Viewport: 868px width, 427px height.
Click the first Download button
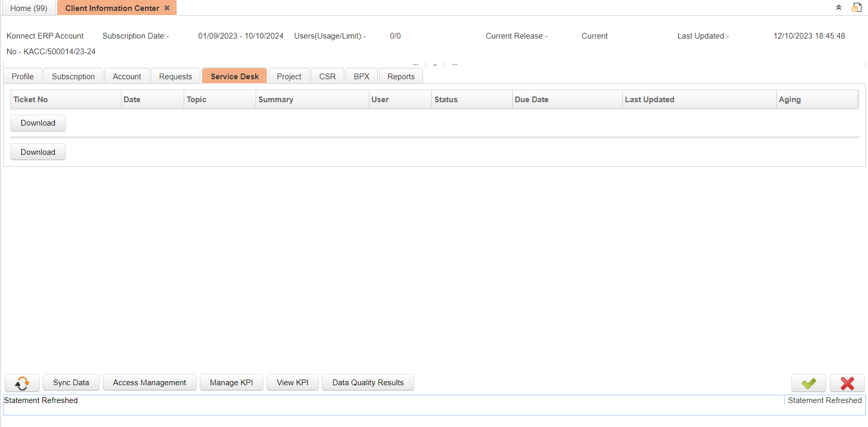(x=38, y=123)
